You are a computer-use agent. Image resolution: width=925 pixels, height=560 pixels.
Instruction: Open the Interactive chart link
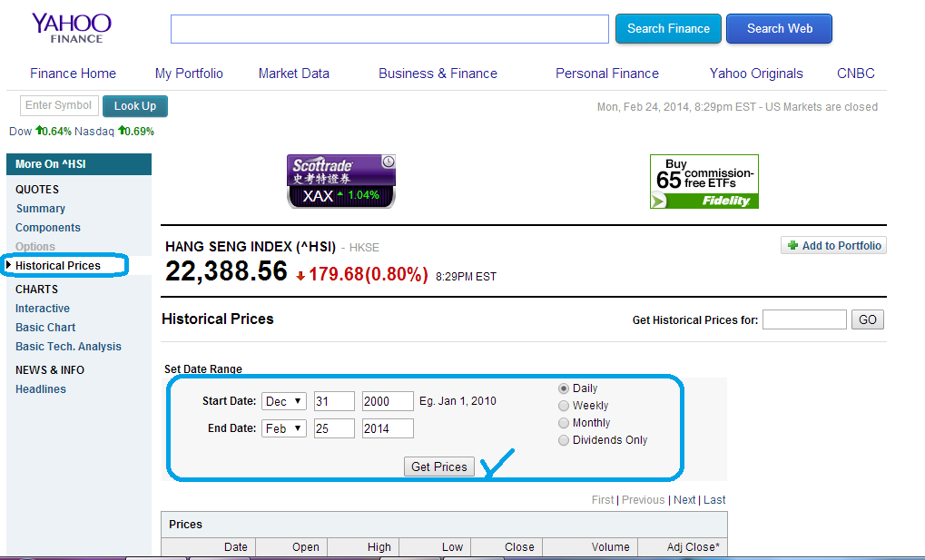point(43,309)
